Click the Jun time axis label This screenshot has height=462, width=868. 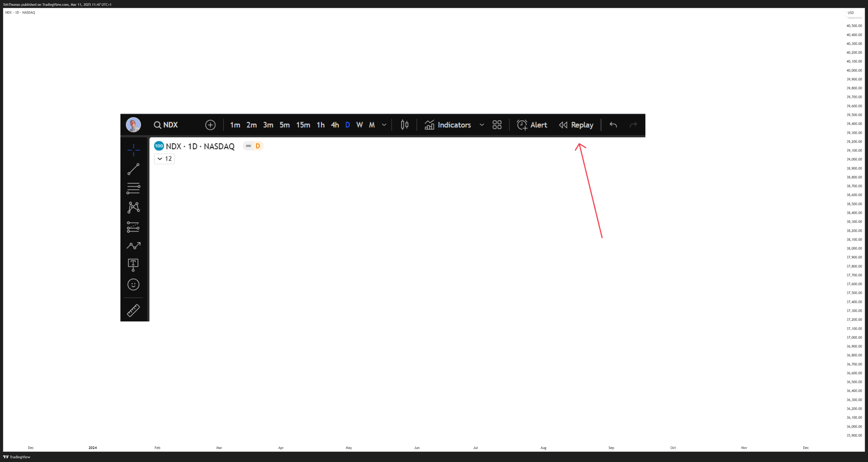click(x=417, y=448)
